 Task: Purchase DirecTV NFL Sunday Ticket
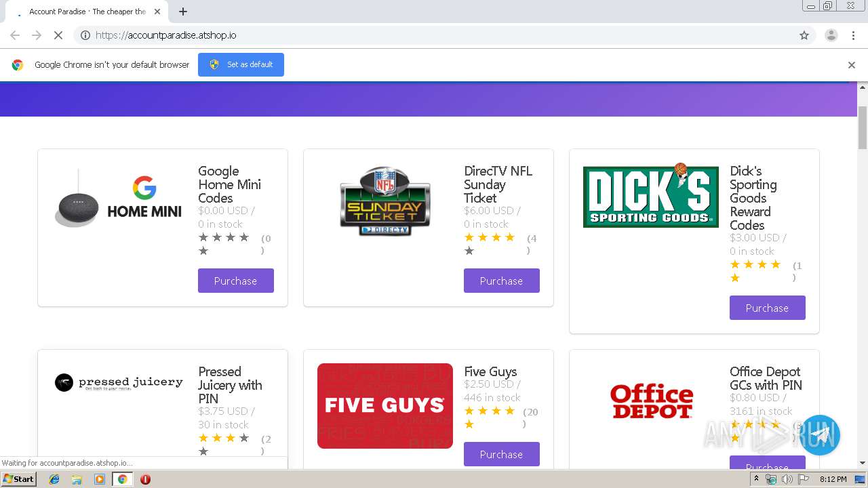(x=502, y=281)
